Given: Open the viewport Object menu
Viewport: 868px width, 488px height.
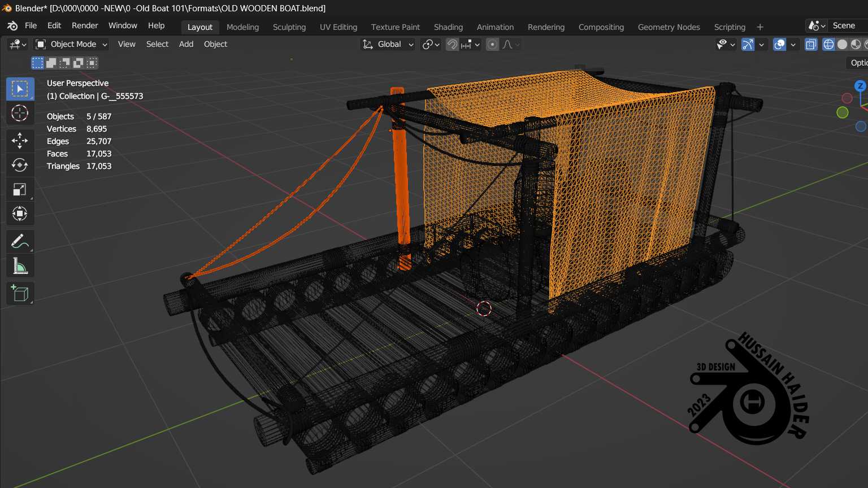Looking at the screenshot, I should pos(215,44).
